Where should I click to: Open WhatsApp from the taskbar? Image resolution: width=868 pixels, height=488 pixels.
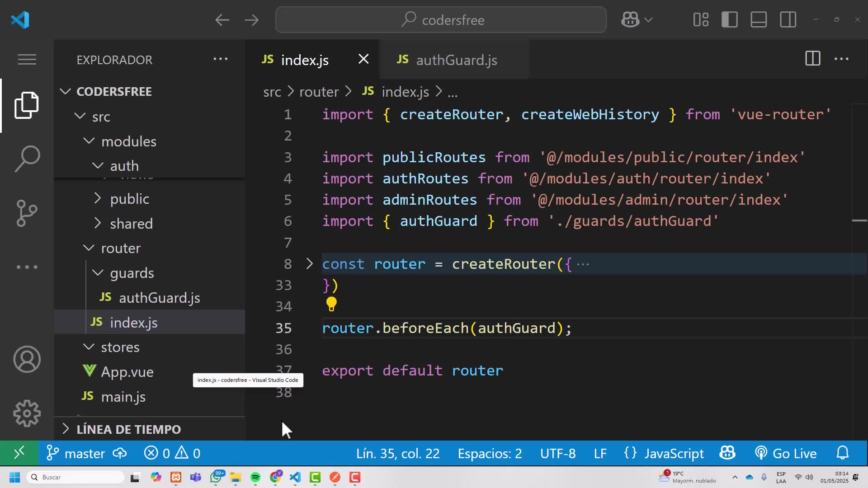216,477
